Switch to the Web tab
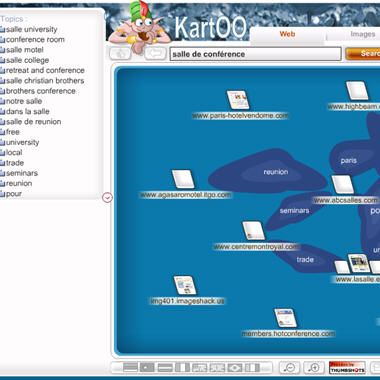This screenshot has height=380, width=380. tap(287, 34)
